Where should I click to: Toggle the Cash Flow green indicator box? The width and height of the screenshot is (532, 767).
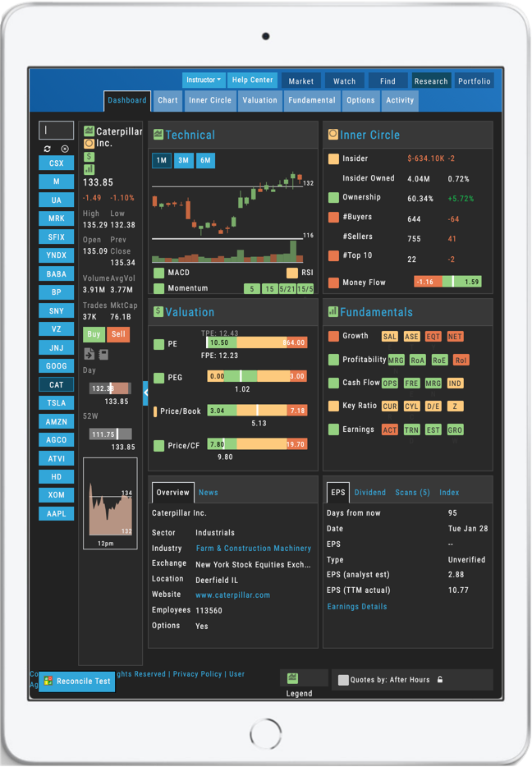click(x=333, y=383)
